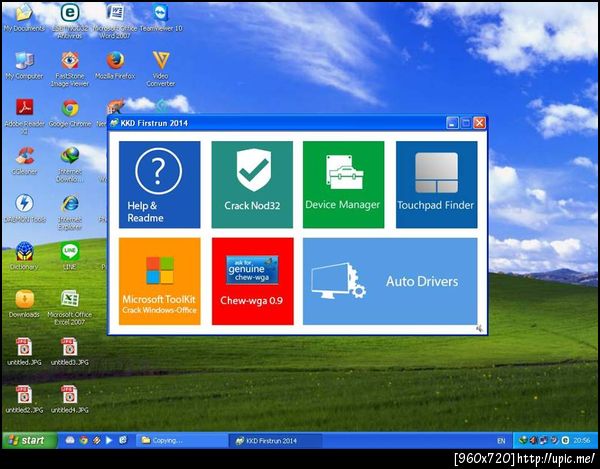The height and width of the screenshot is (469, 600).
Task: Select the untitled.JPG file
Action: click(24, 351)
